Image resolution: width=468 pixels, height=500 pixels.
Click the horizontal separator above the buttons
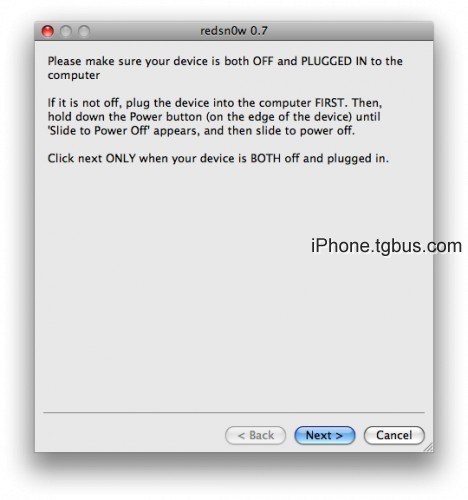pos(234,413)
